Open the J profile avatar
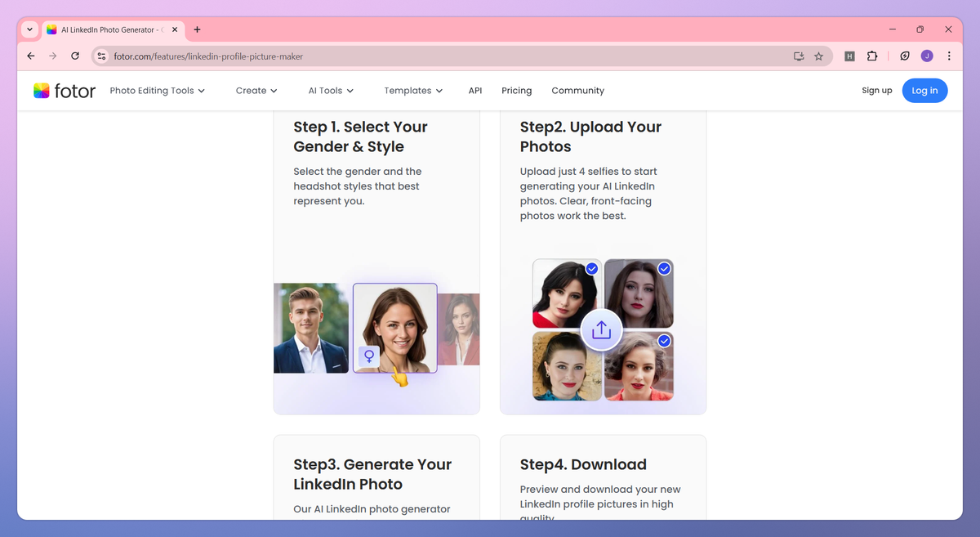This screenshot has height=537, width=980. coord(927,56)
